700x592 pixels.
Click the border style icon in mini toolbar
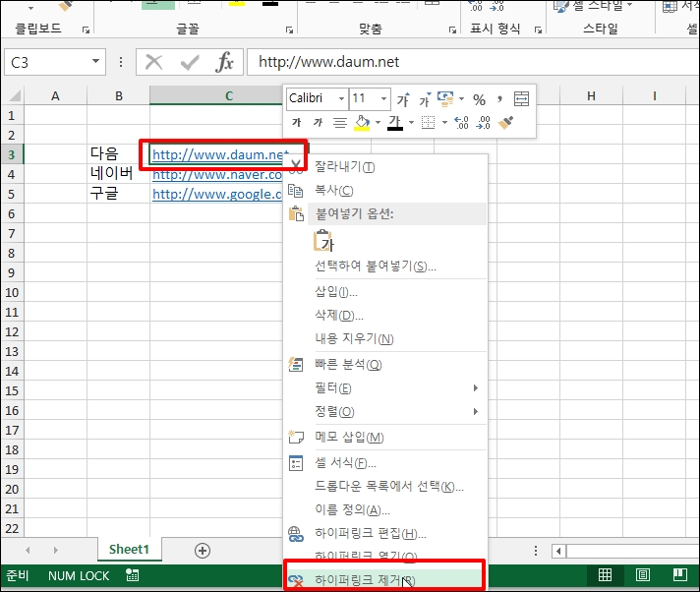point(428,122)
